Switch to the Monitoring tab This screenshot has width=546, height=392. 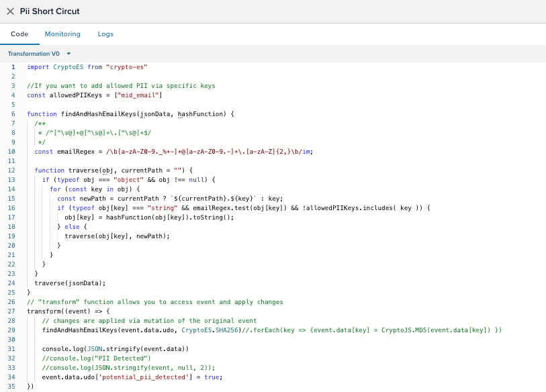(x=62, y=34)
